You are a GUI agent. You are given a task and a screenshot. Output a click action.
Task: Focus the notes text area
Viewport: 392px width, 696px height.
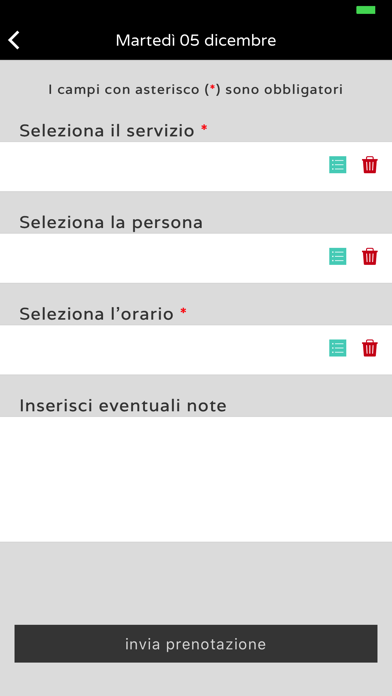coord(196,479)
